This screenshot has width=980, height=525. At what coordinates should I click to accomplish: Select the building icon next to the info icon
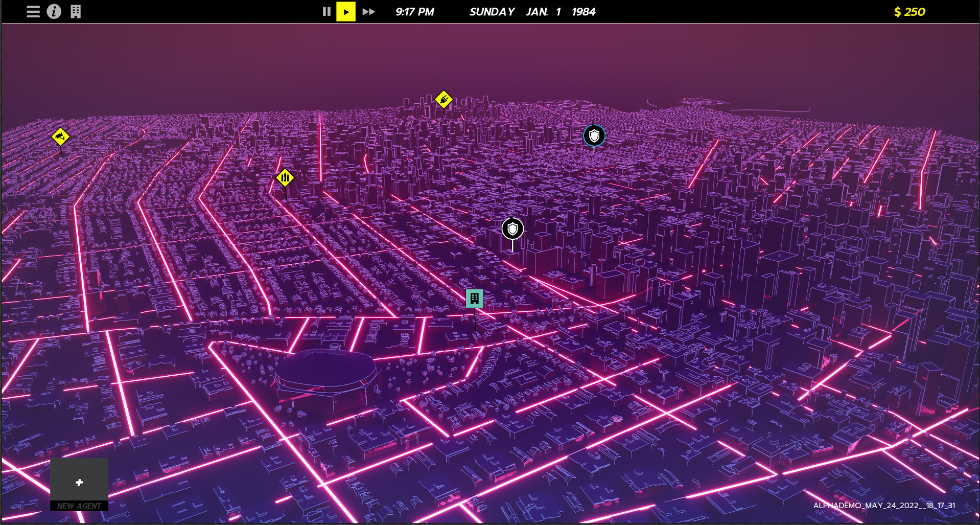tap(76, 11)
